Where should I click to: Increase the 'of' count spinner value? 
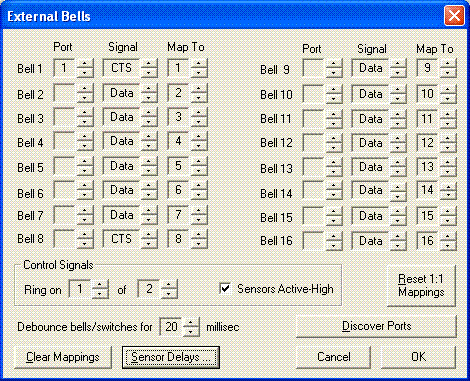pyautogui.click(x=169, y=284)
